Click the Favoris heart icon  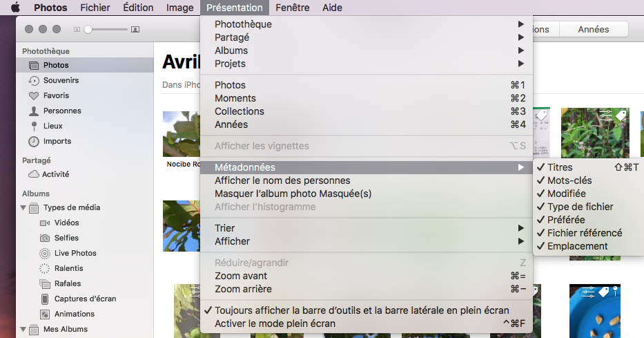(34, 96)
